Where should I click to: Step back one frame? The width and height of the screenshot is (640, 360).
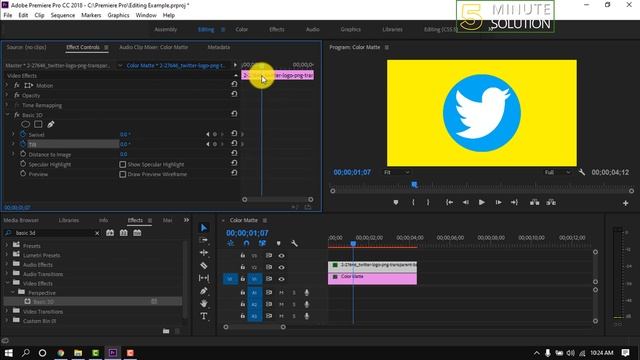coord(465,202)
